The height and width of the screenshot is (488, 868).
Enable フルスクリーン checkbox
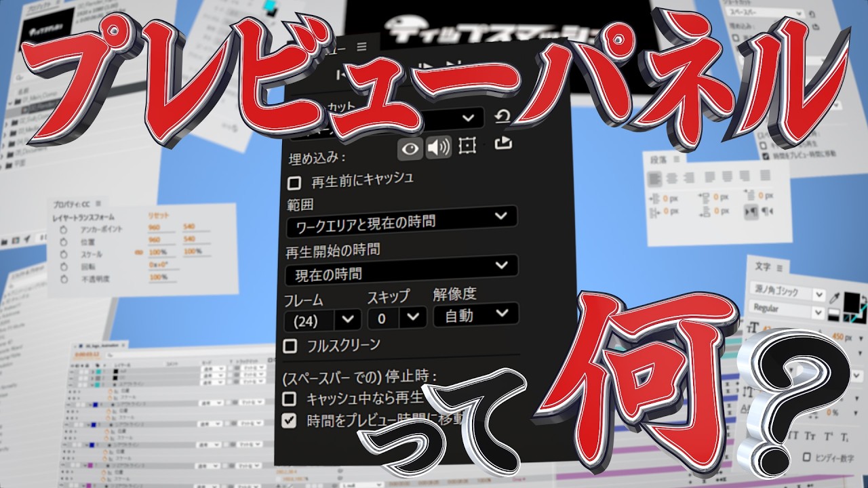(x=290, y=346)
